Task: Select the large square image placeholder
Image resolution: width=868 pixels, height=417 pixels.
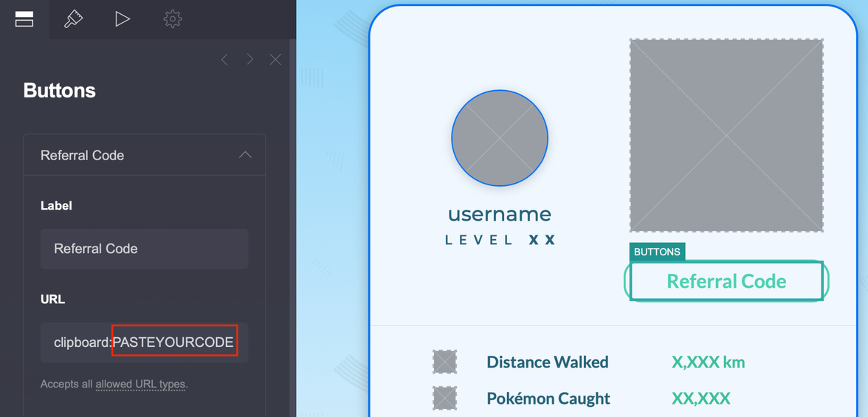Action: coord(726,136)
